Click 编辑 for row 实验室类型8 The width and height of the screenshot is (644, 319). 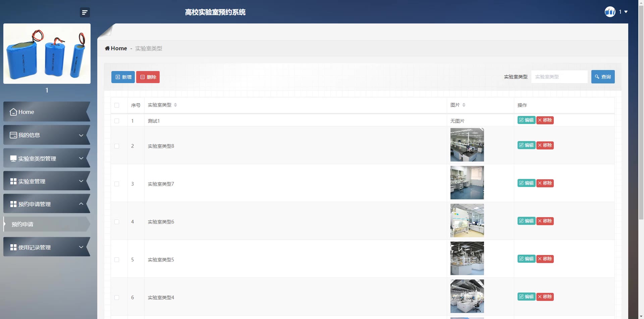coord(526,145)
